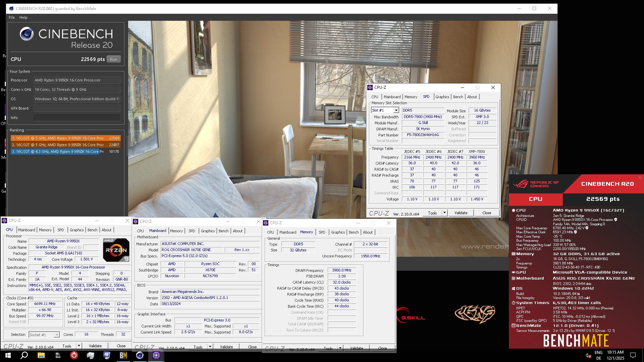Open the Slot #1 memory slot dropdown
The height and width of the screenshot is (362, 644).
pyautogui.click(x=396, y=110)
